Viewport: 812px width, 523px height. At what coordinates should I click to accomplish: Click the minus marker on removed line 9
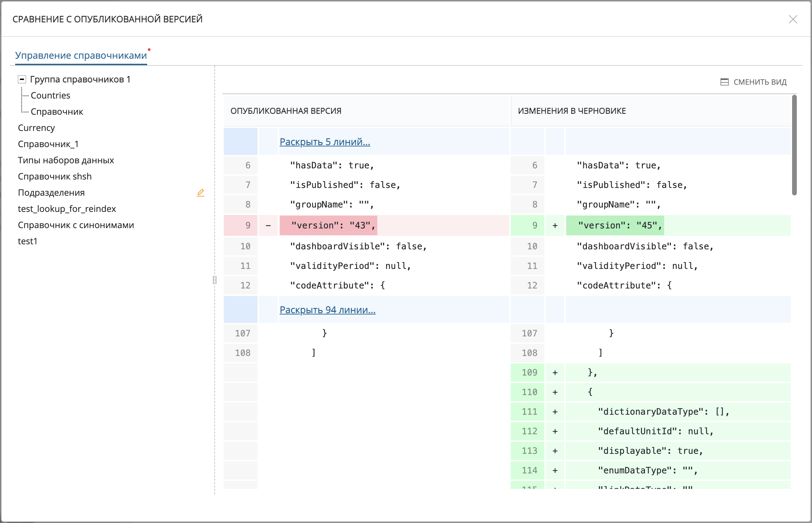pos(268,225)
